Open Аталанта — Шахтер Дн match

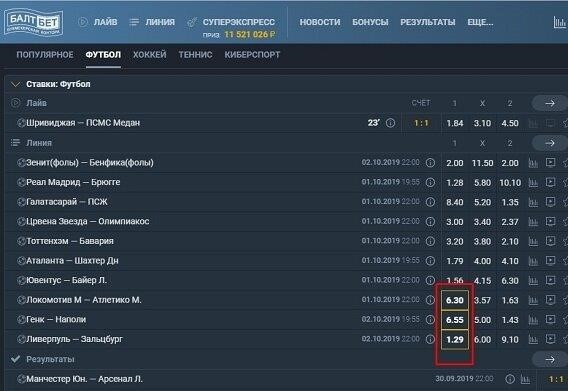point(72,261)
